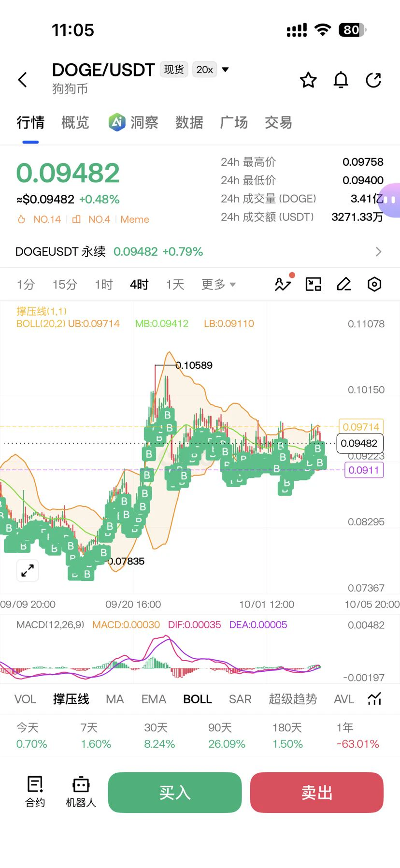Go back with the left arrow
400x868 pixels.
click(x=23, y=80)
